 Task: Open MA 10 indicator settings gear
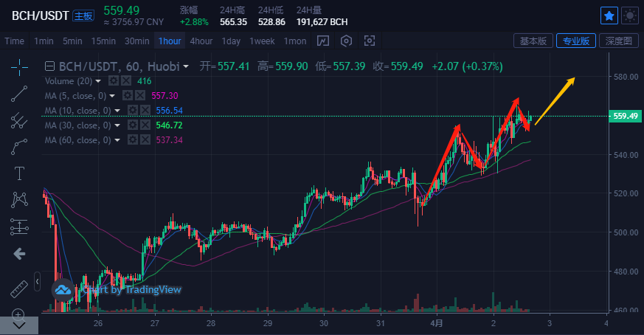pos(132,110)
